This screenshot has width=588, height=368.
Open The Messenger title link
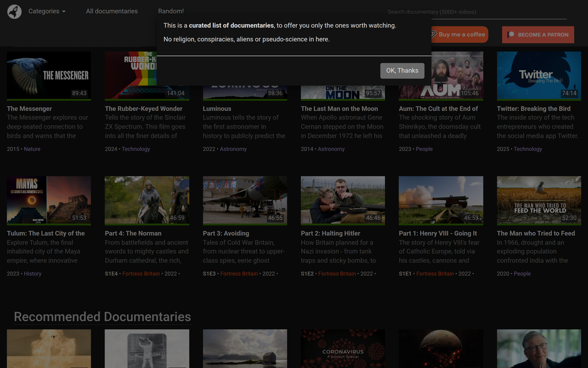point(29,108)
